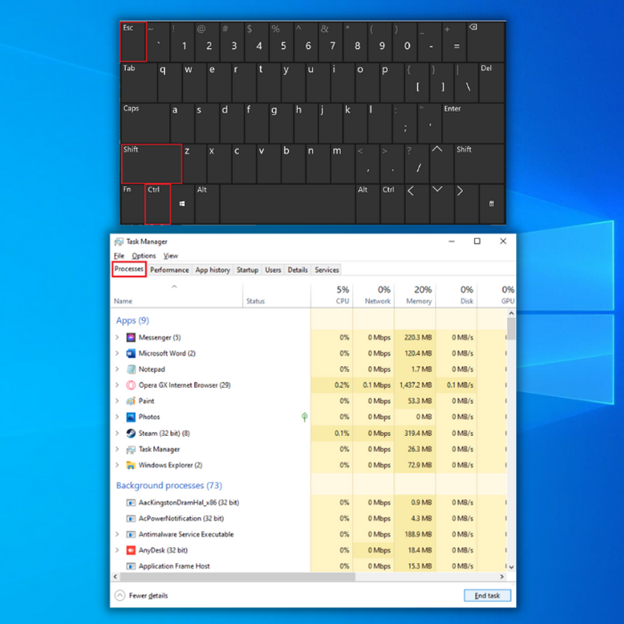Expand the Messenger (5) process group
This screenshot has height=624, width=624.
click(x=117, y=337)
